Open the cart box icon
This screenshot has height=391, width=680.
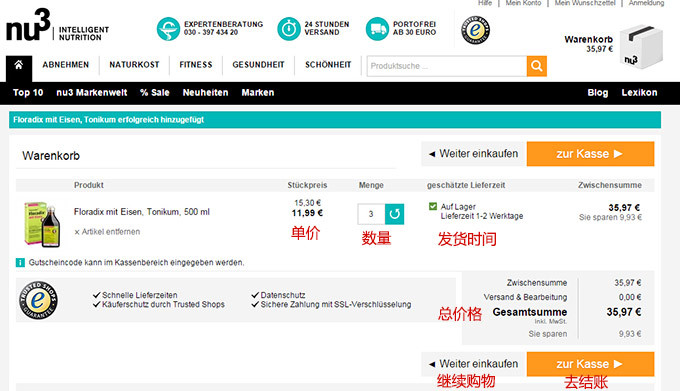click(x=641, y=47)
